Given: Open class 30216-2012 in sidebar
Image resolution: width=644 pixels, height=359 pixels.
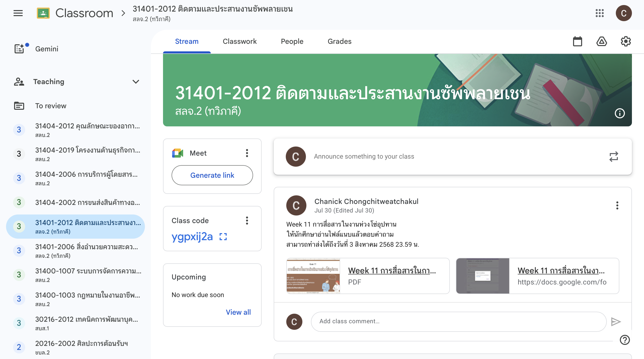Looking at the screenshot, I should coord(75,323).
